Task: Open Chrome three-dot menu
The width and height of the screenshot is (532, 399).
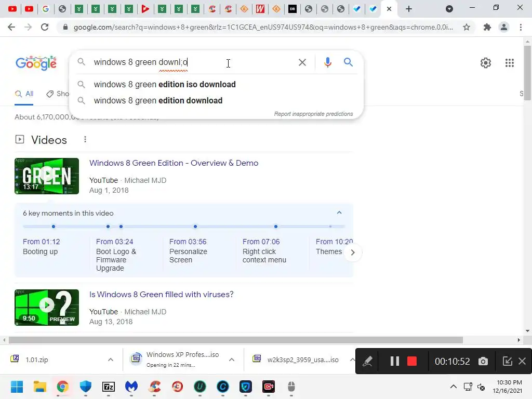Action: (521, 27)
